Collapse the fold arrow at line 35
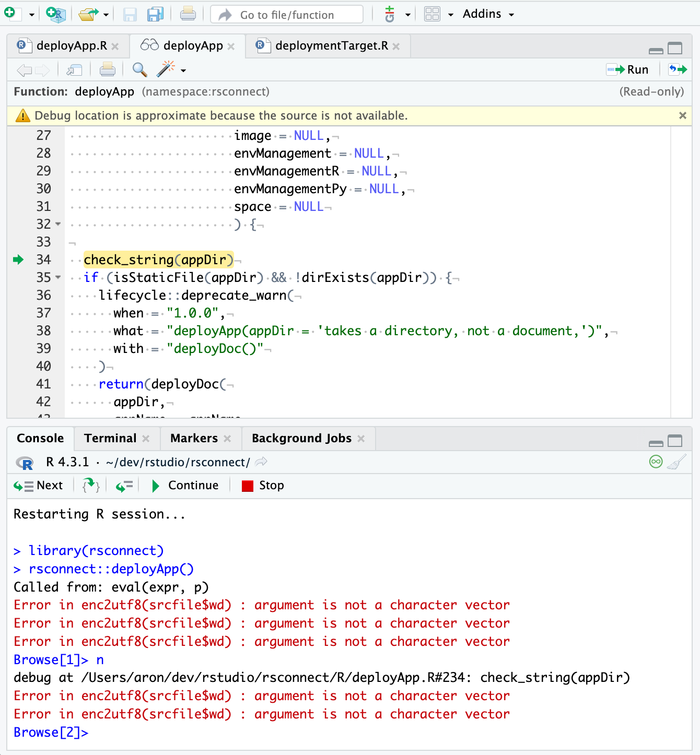This screenshot has width=700, height=755. 58,278
